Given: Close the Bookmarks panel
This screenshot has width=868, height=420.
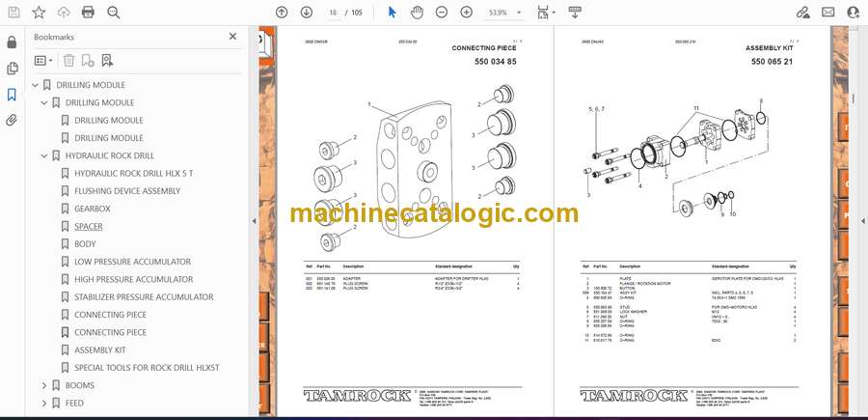Looking at the screenshot, I should coord(232,36).
